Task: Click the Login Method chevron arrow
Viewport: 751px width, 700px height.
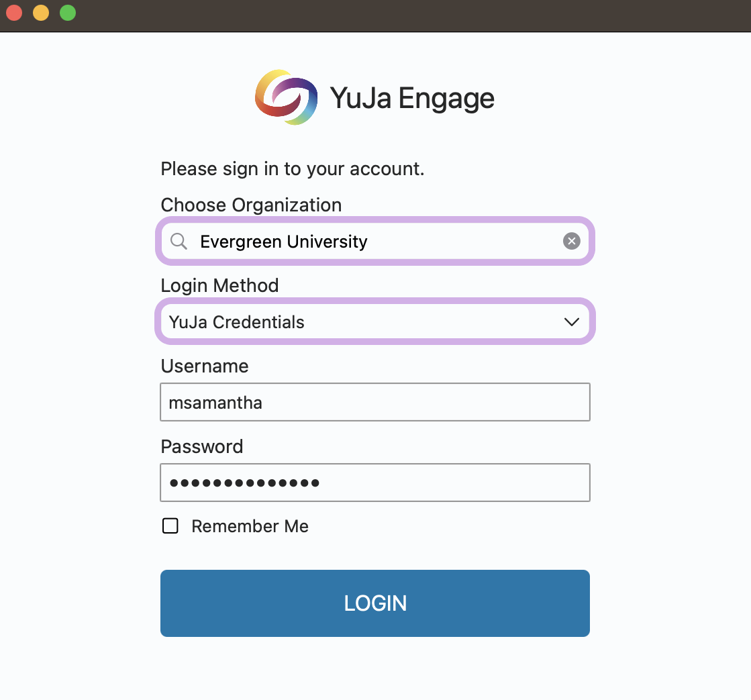Action: 572,322
